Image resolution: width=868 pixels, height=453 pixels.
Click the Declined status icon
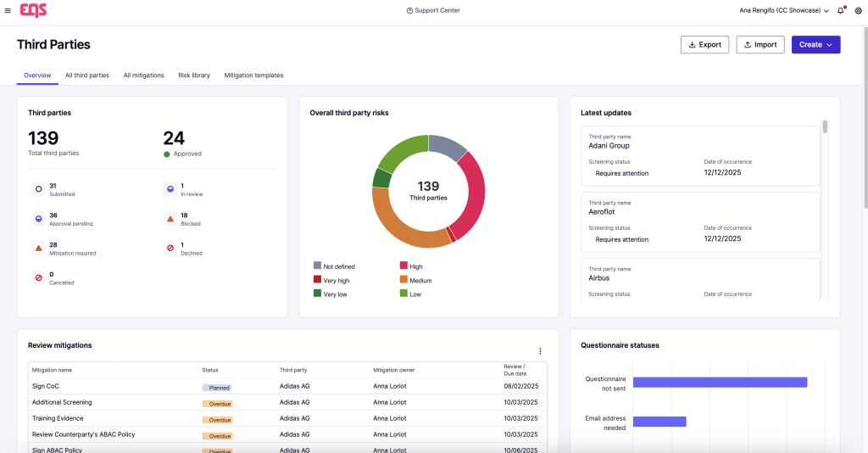(x=170, y=249)
